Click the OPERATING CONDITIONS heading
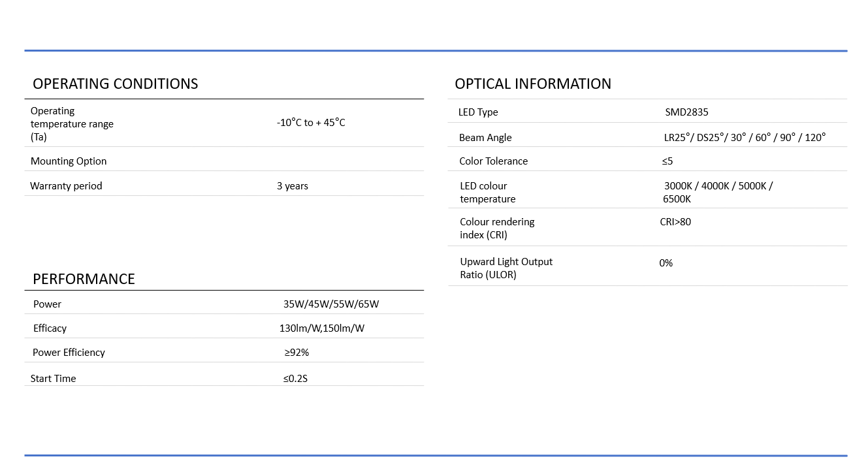Viewport: 868px width, 461px height. coord(115,84)
